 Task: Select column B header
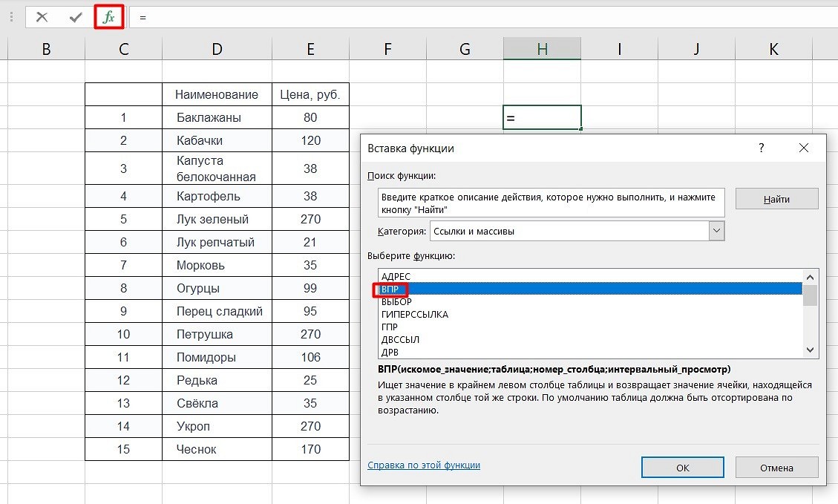coord(47,49)
